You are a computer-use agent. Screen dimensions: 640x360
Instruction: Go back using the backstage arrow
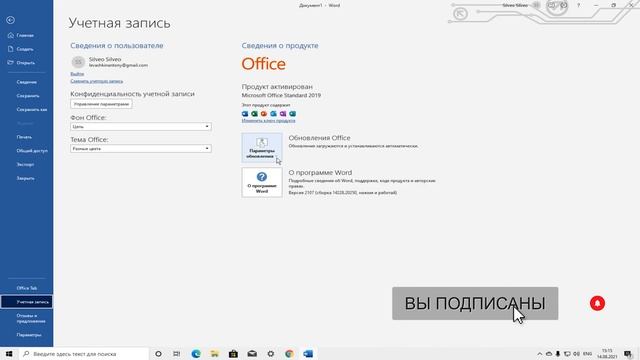pos(11,20)
